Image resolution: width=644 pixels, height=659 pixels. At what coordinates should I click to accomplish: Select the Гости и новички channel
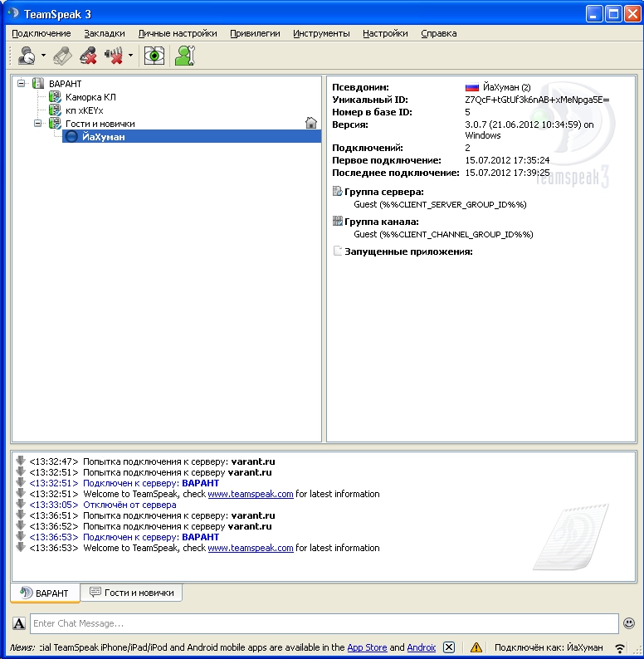coord(100,124)
